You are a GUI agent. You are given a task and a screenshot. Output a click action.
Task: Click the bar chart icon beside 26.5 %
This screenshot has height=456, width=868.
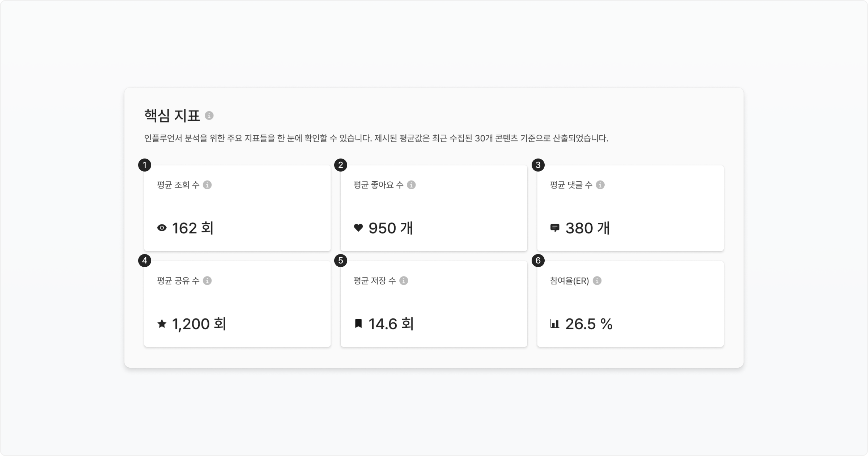coord(554,324)
